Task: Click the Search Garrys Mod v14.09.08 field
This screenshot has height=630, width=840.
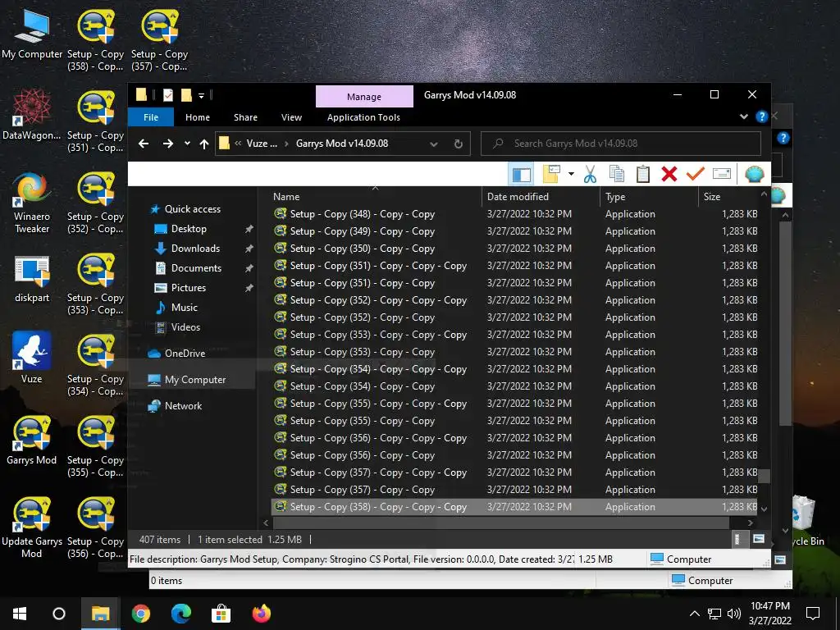Action: click(621, 144)
